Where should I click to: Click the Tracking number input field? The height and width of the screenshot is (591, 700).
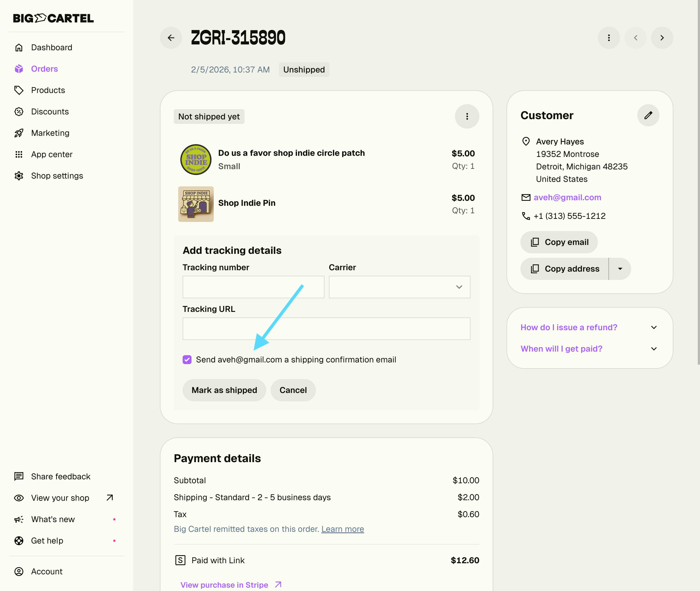pyautogui.click(x=253, y=287)
